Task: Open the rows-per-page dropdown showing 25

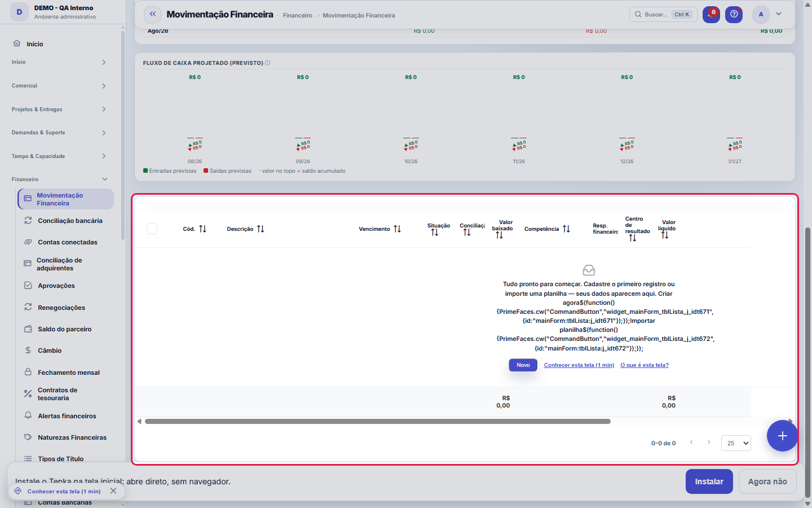Action: tap(736, 443)
